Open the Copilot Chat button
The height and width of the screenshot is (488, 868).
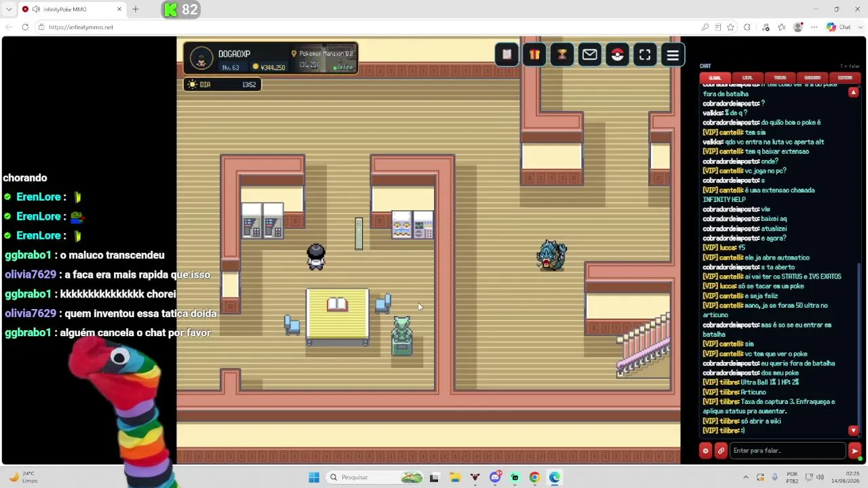[839, 27]
